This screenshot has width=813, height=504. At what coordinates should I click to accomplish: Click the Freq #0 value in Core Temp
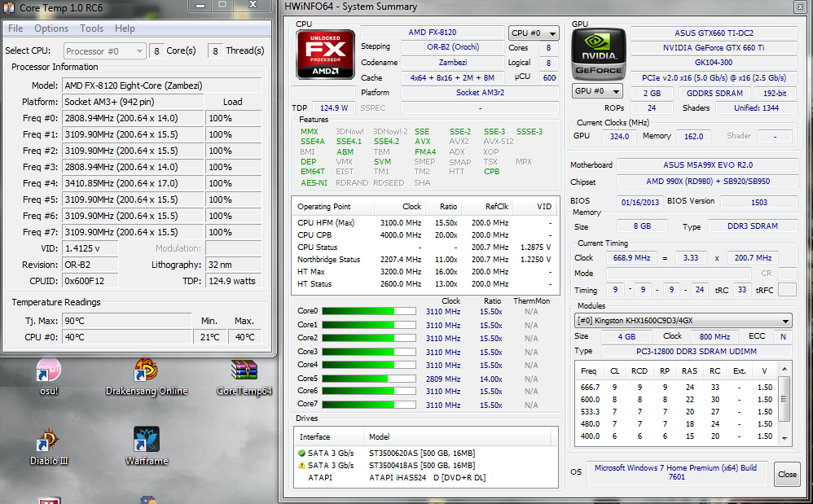(x=134, y=118)
